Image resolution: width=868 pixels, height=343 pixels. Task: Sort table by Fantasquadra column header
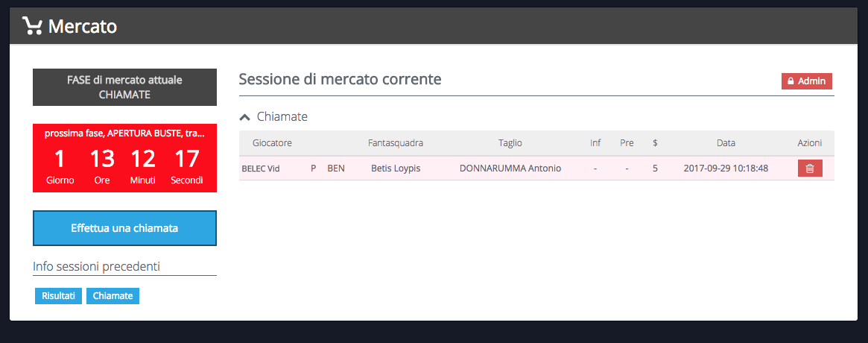396,142
